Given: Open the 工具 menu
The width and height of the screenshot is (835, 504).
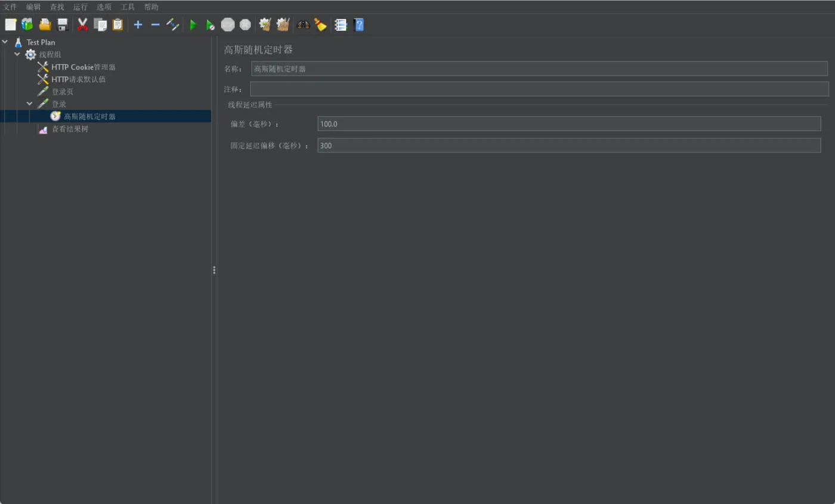Looking at the screenshot, I should click(x=128, y=7).
